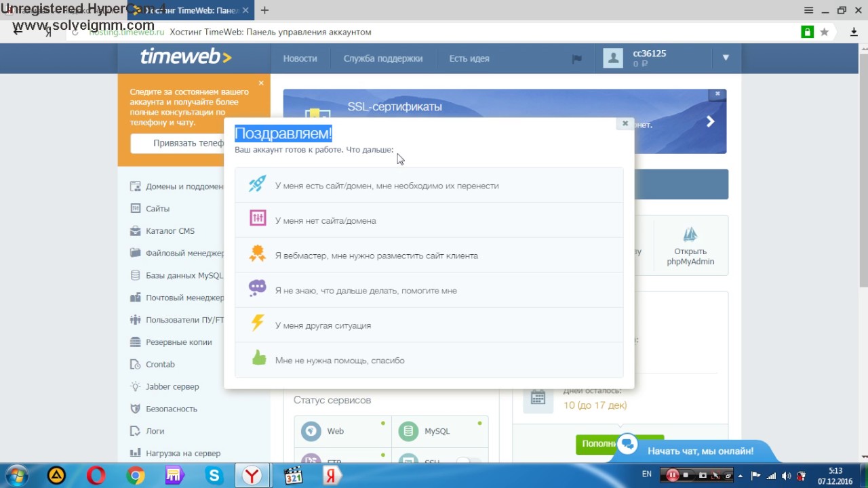Open Безопасность shield icon
This screenshot has height=488, width=868.
pos(134,409)
